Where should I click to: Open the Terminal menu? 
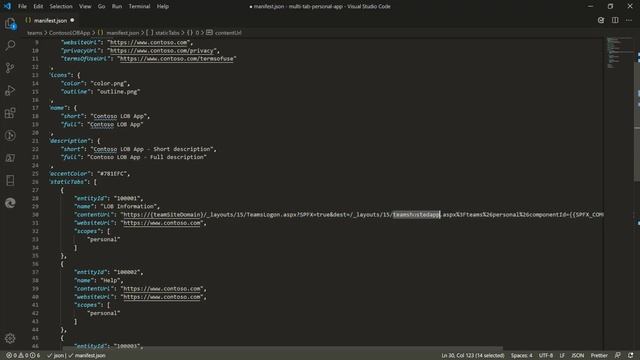139,7
